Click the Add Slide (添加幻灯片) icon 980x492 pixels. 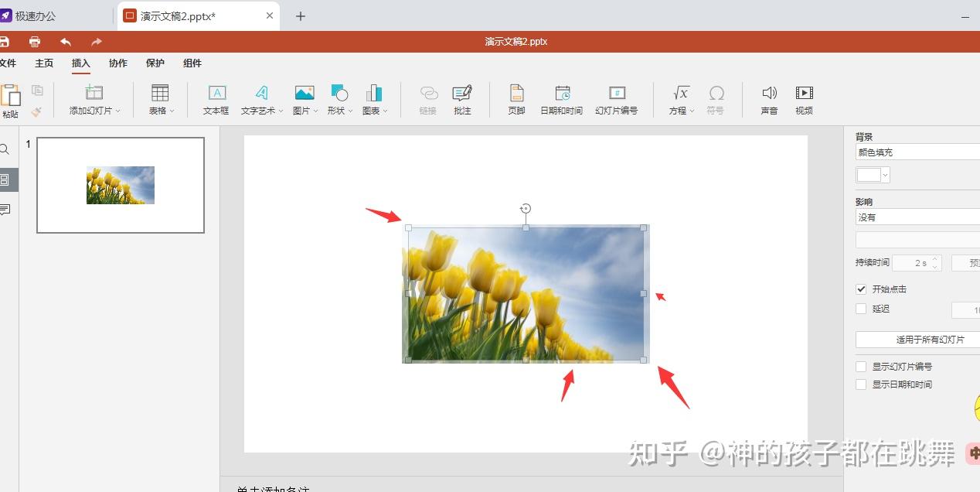pyautogui.click(x=94, y=93)
